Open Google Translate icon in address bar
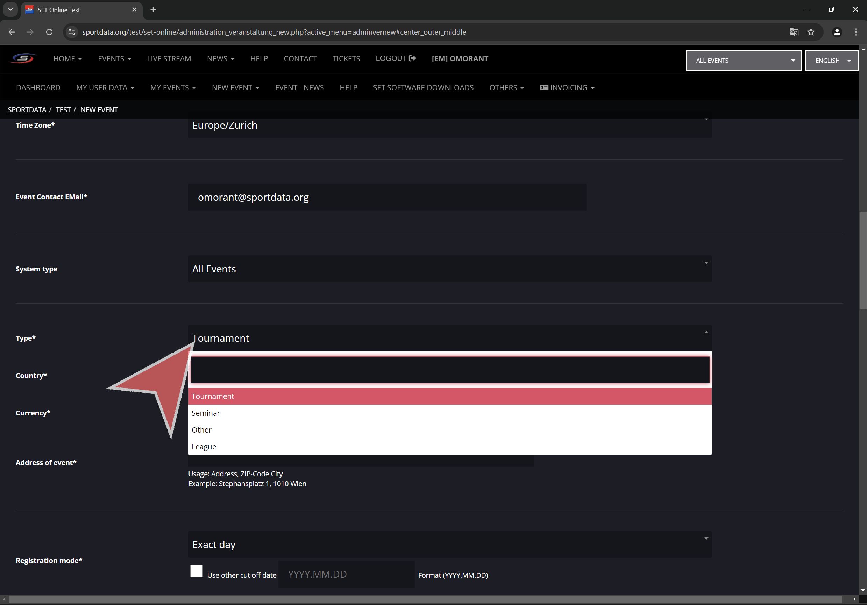This screenshot has width=868, height=605. (794, 32)
